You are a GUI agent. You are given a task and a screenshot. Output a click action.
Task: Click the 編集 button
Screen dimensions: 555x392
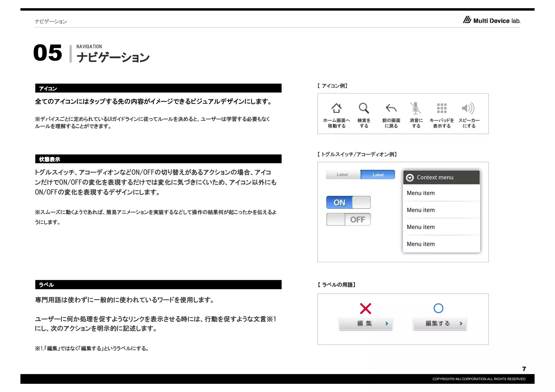[x=366, y=324]
